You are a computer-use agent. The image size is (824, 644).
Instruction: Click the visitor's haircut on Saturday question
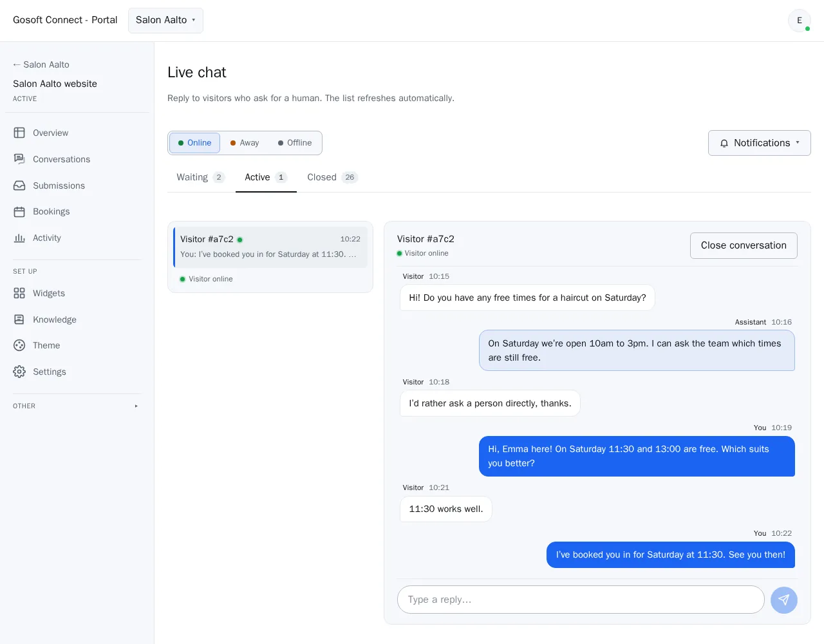pos(527,298)
